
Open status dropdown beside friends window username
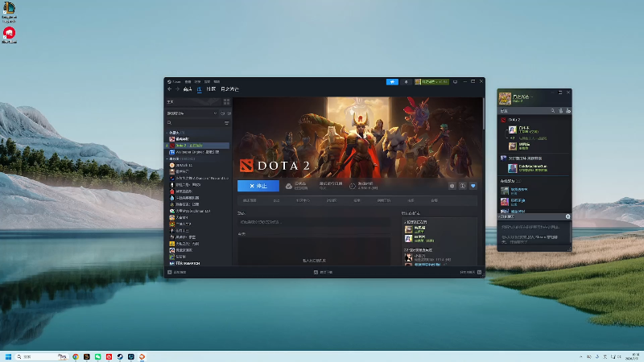click(532, 97)
